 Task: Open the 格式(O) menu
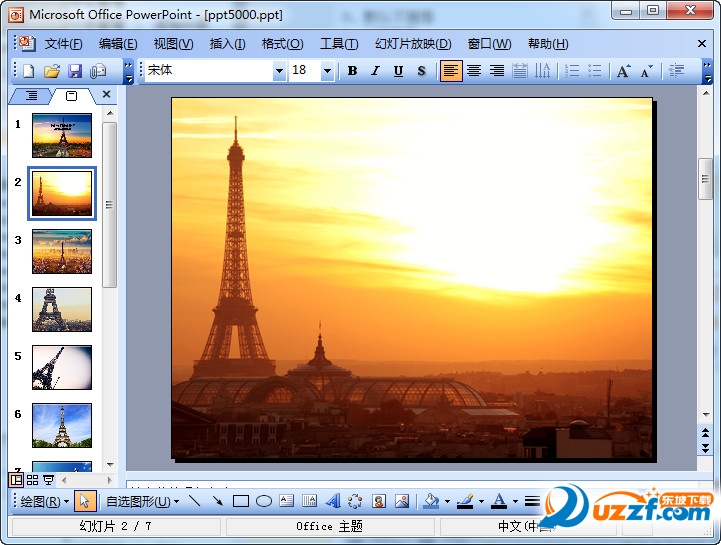click(x=282, y=44)
